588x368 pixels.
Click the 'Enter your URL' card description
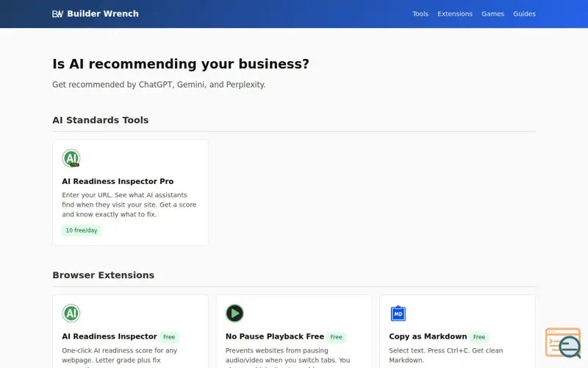click(x=129, y=205)
